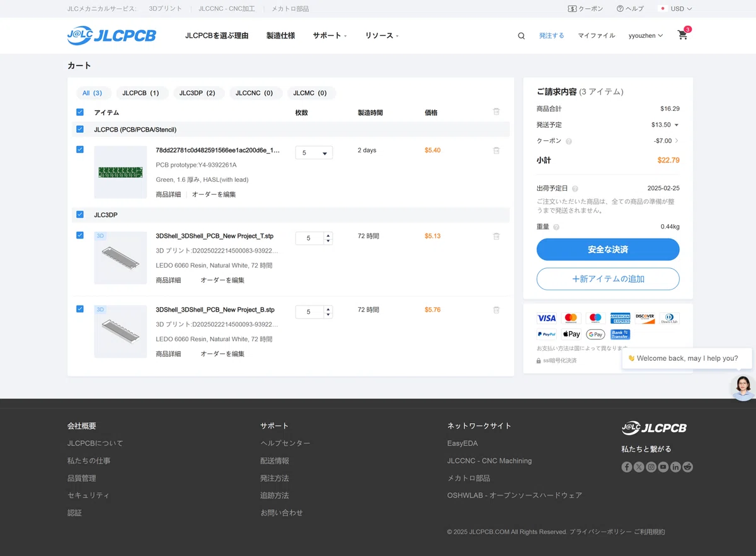Open 商品詳細 for 3DShell_PCB_New Project_T.stp
Screen dimensions: 756x556
coord(168,280)
